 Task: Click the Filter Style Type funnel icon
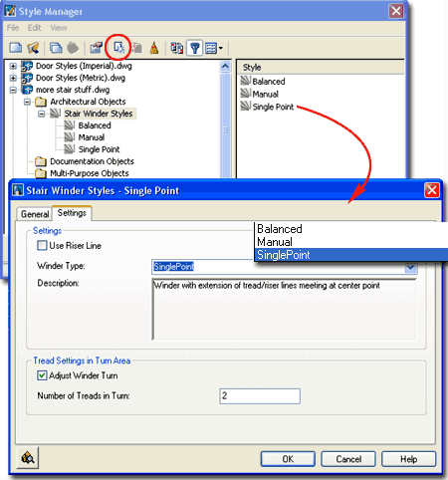(x=195, y=48)
